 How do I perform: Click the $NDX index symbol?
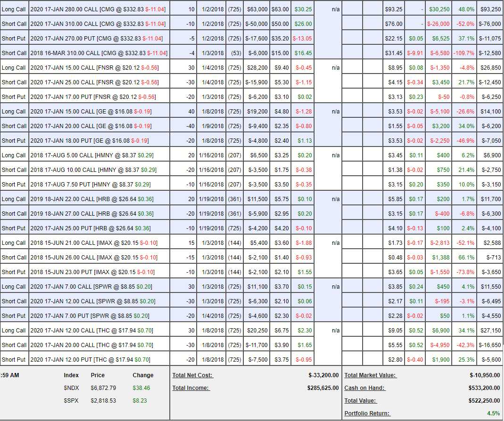point(71,388)
